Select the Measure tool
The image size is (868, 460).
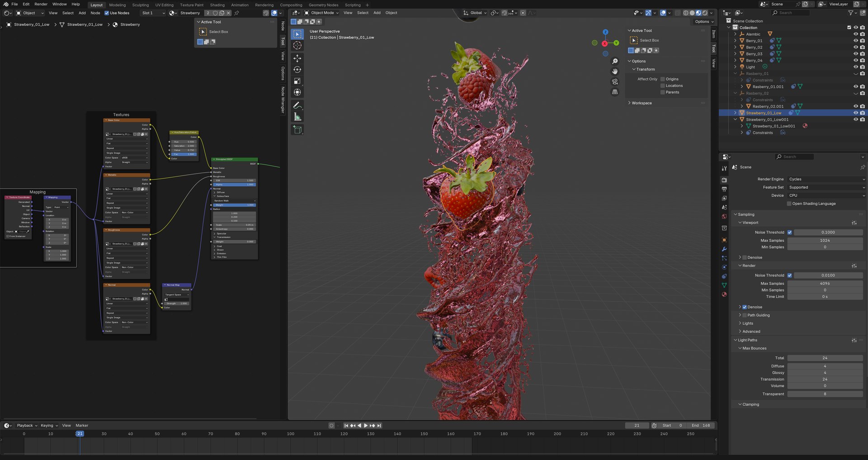[297, 117]
